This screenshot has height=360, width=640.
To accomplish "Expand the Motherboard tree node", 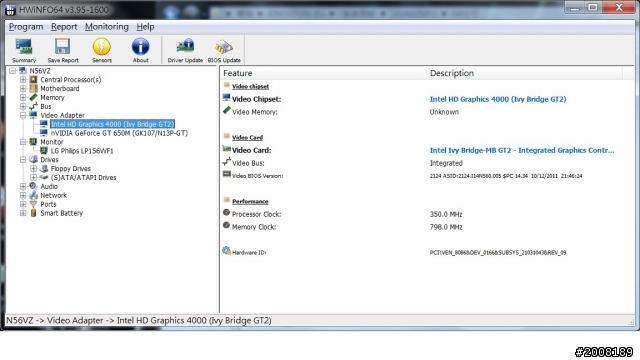I will [23, 89].
